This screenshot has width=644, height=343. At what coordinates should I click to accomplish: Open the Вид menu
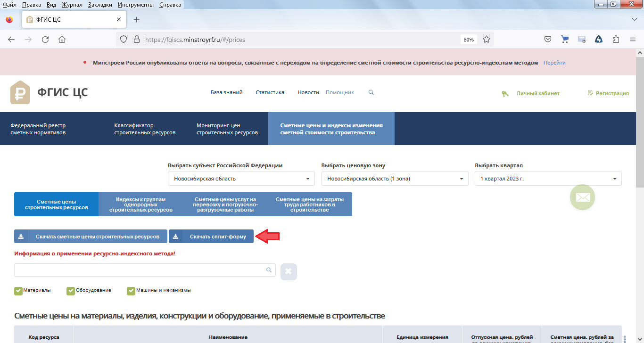click(52, 4)
